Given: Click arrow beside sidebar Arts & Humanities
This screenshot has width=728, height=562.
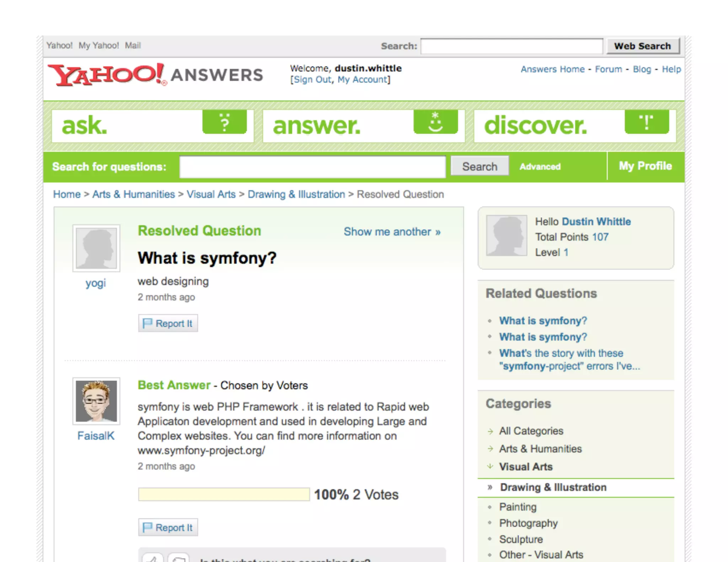Looking at the screenshot, I should pos(491,449).
